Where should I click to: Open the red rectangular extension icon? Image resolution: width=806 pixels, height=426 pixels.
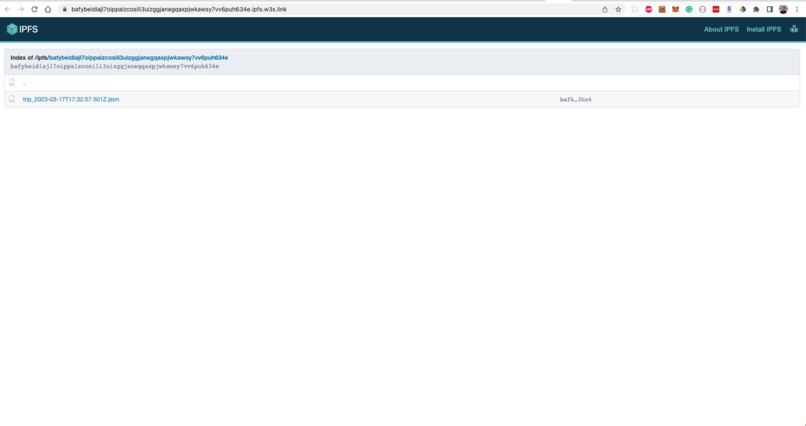[716, 9]
